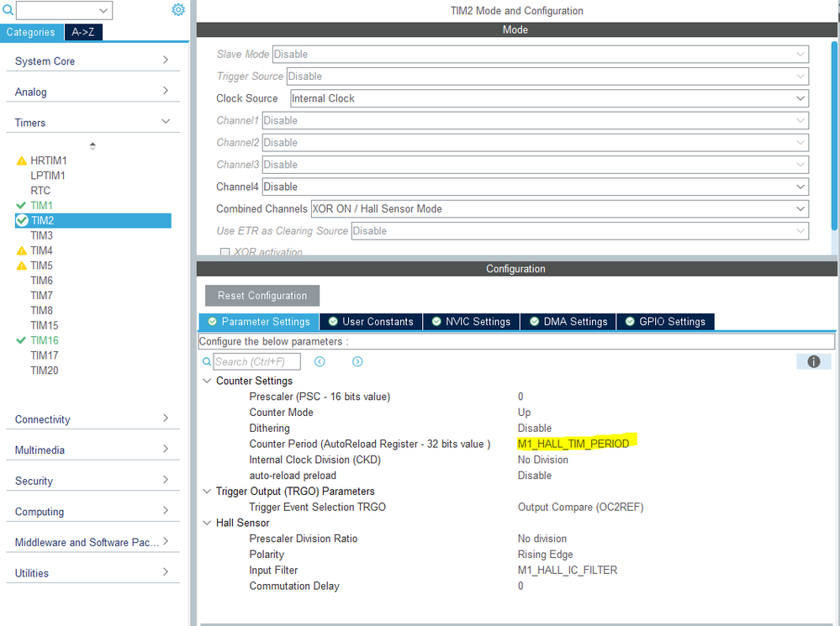
Task: Click the TIM5 warning triangle icon
Action: pyautogui.click(x=21, y=266)
